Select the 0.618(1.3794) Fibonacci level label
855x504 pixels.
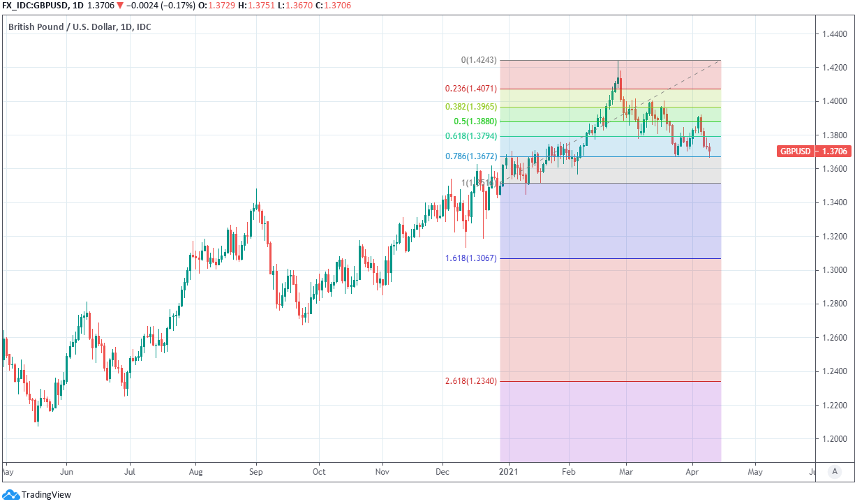[x=470, y=136]
